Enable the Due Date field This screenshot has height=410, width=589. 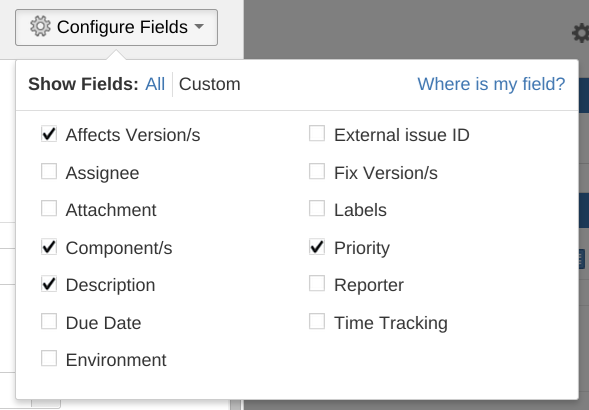pyautogui.click(x=49, y=321)
